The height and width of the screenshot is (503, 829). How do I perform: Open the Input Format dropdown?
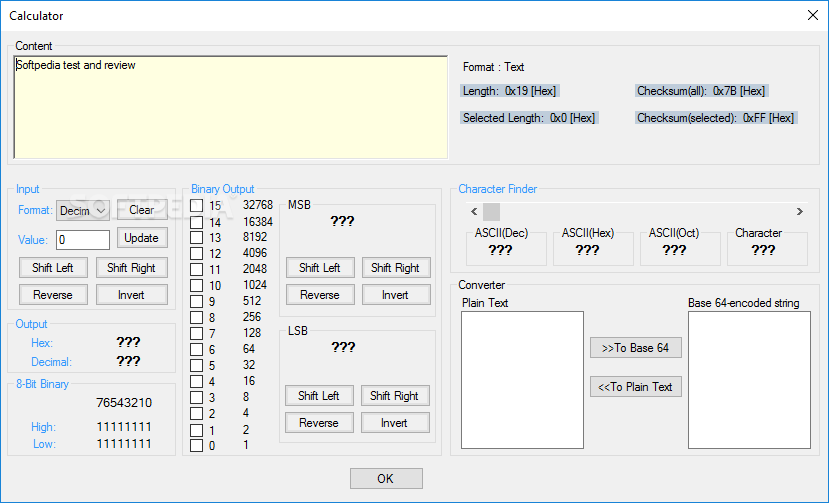click(x=83, y=211)
